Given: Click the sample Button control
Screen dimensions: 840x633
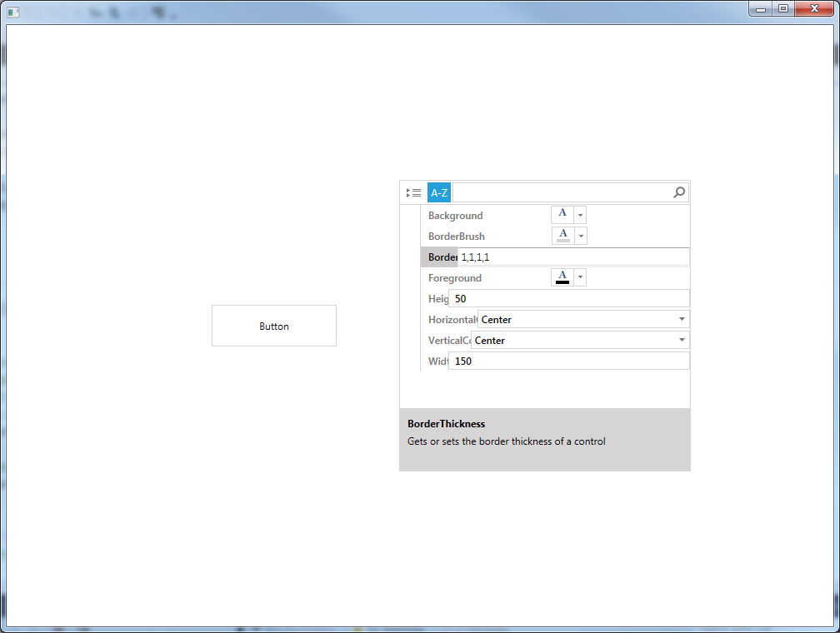Looking at the screenshot, I should pyautogui.click(x=274, y=326).
